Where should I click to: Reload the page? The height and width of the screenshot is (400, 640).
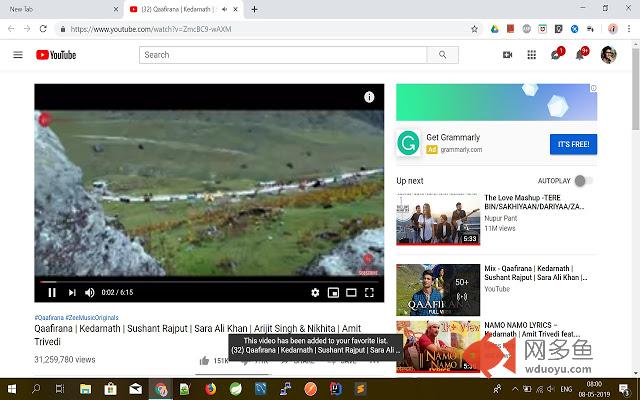coord(43,29)
